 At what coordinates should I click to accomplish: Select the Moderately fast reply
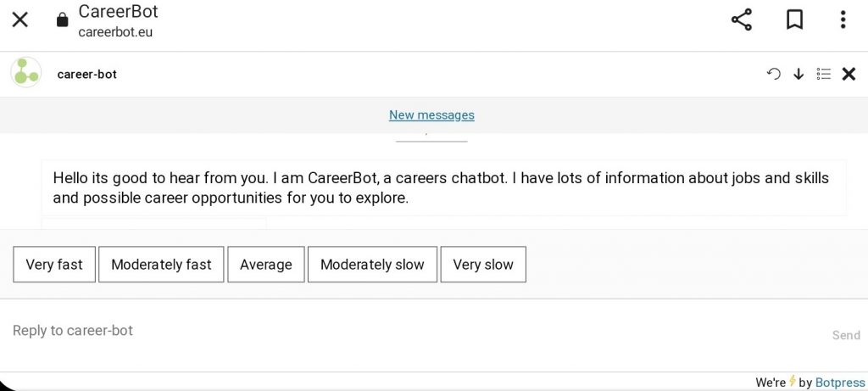pos(161,264)
